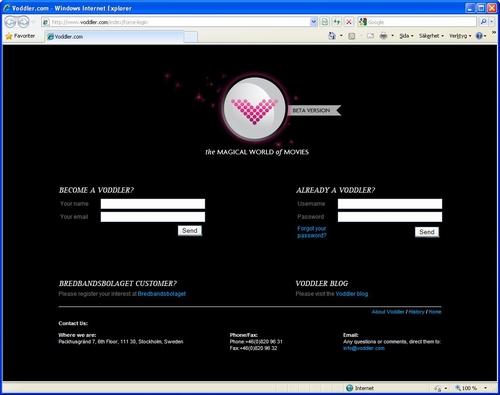Open the Forgot your password link
500x395 pixels.
(312, 232)
